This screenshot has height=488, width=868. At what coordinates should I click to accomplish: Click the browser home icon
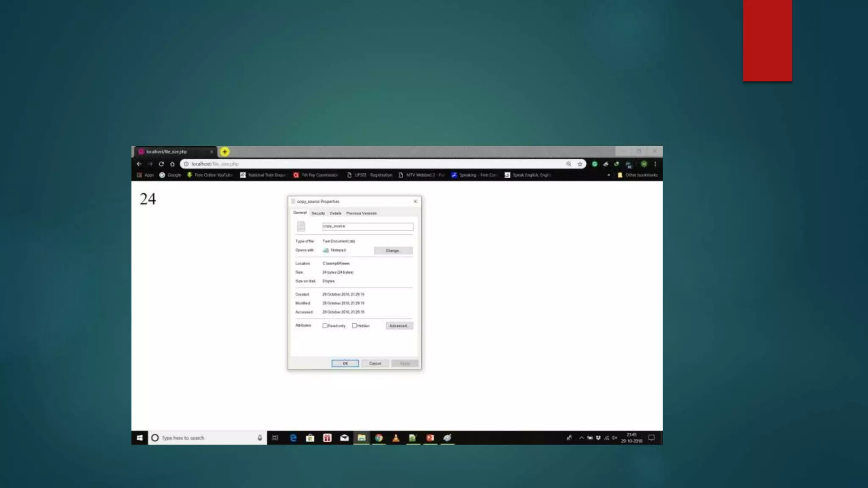click(x=172, y=164)
